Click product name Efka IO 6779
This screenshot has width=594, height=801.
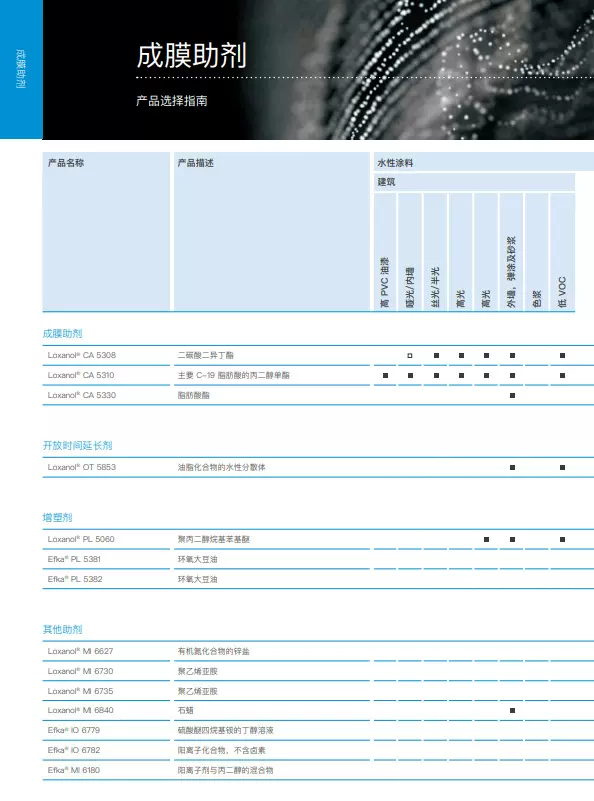click(74, 730)
